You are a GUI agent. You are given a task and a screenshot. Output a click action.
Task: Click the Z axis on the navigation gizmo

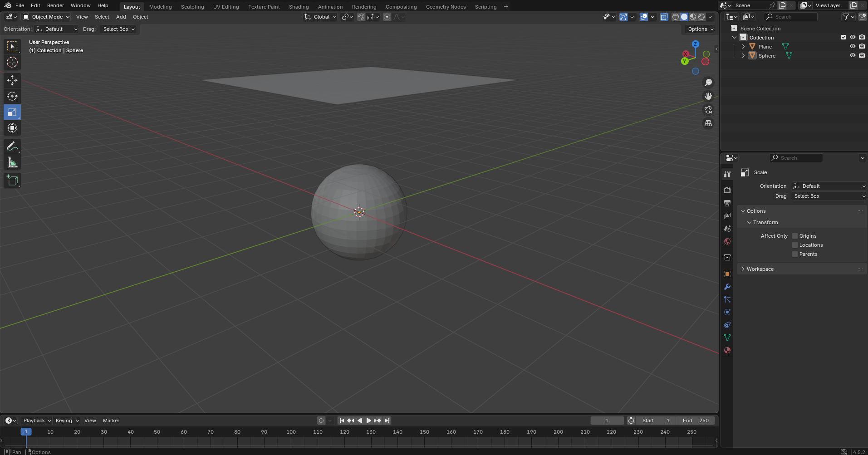pos(695,44)
